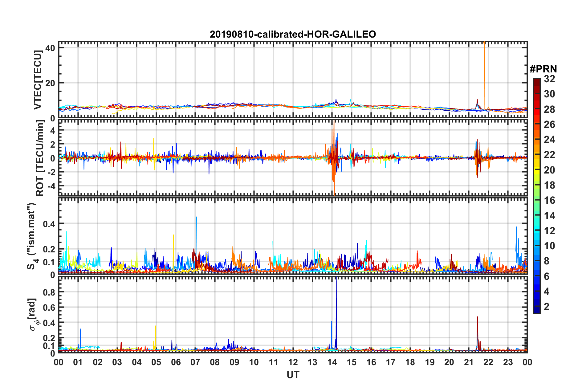Click VTEC y-axis tick label 20
Image resolution: width=586 pixels, height=392 pixels.
tap(50, 83)
